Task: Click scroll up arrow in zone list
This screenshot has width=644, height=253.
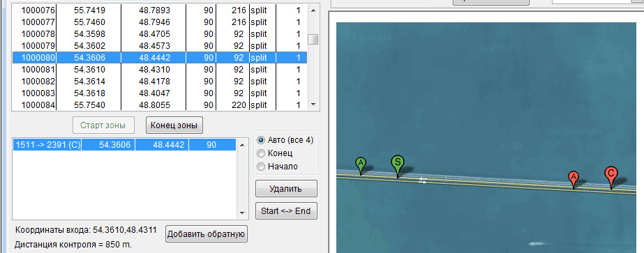Action: pos(242,145)
